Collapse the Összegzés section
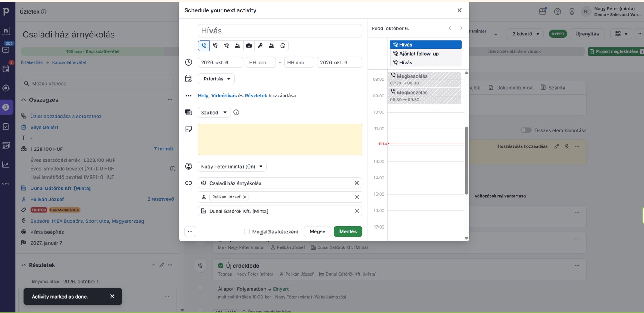The height and width of the screenshot is (313, 644). click(x=24, y=100)
